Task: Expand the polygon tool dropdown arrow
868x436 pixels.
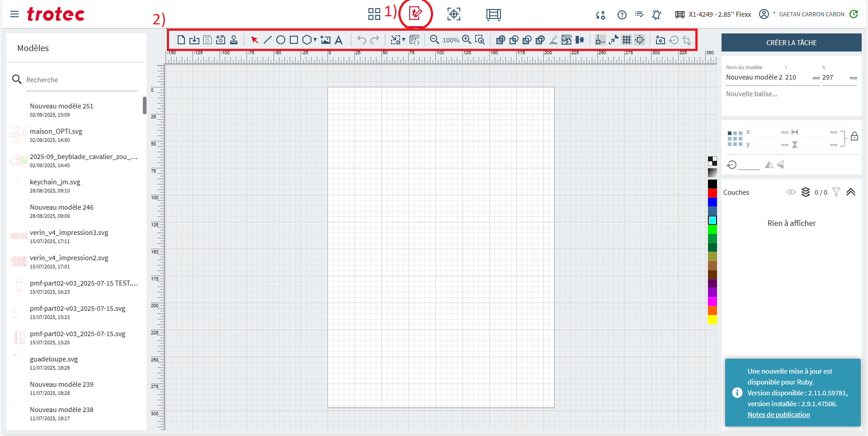Action: pos(315,40)
